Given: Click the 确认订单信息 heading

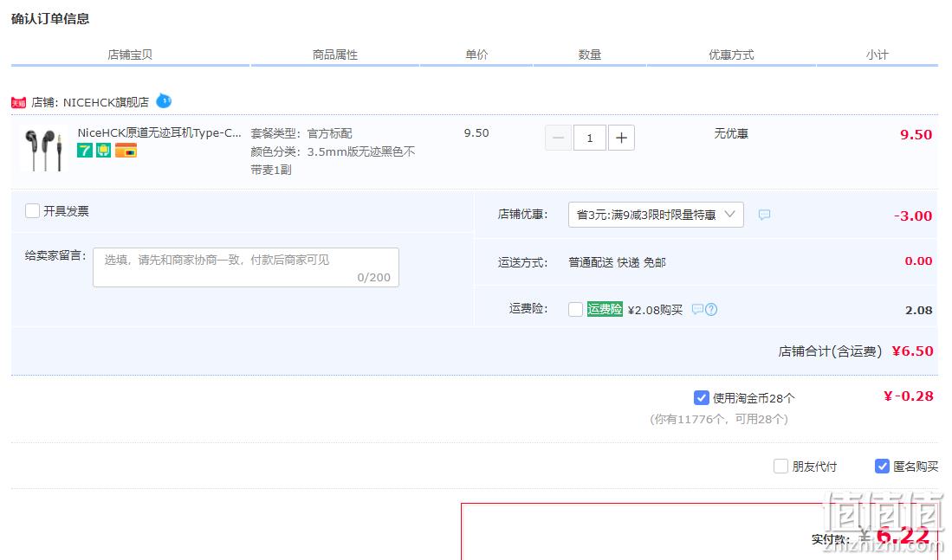Looking at the screenshot, I should 50,19.
